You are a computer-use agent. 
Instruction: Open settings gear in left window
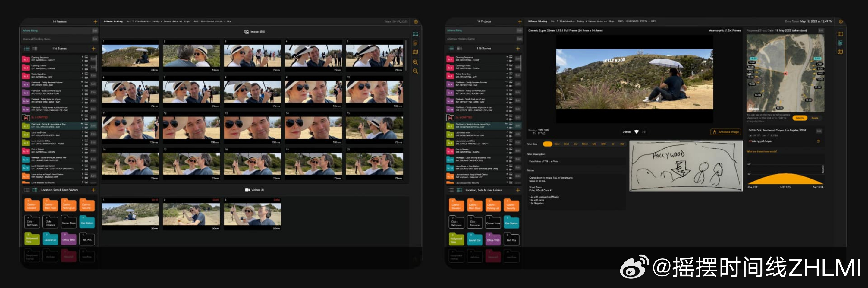pyautogui.click(x=416, y=22)
